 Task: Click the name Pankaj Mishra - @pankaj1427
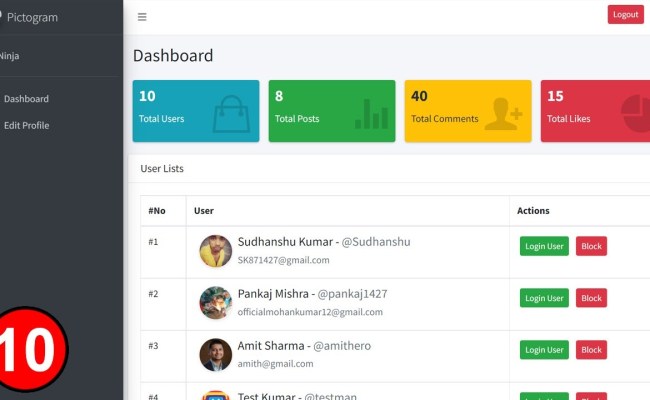click(312, 294)
